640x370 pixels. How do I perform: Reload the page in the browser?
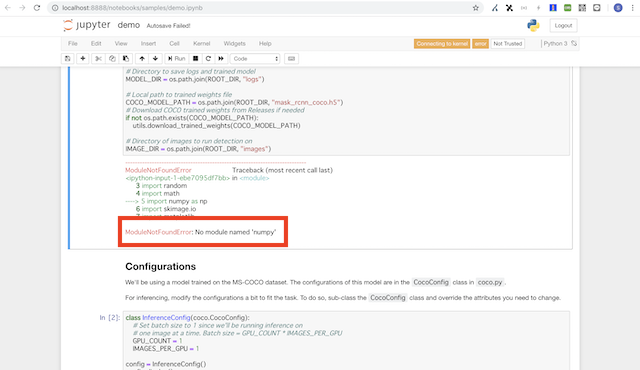[37, 8]
